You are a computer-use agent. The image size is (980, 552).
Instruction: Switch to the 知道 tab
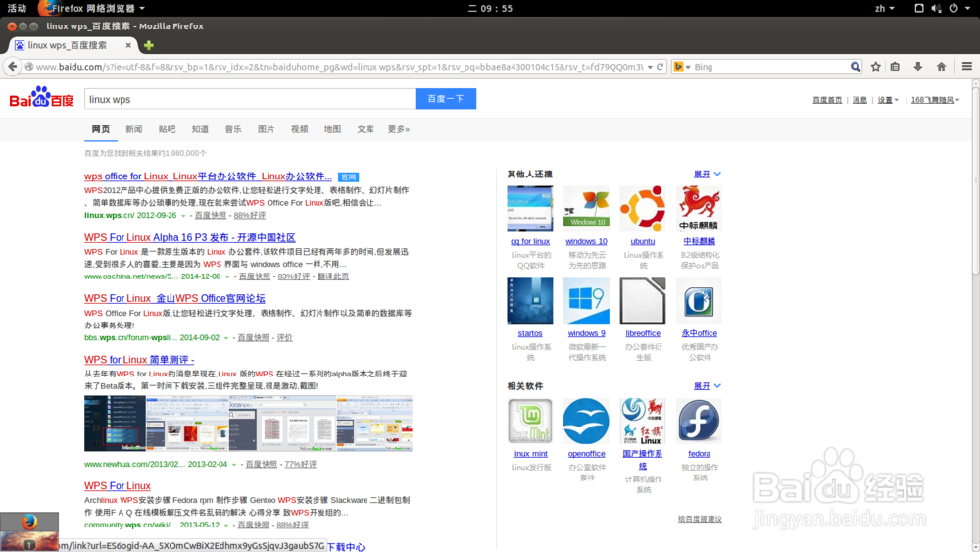[x=200, y=129]
